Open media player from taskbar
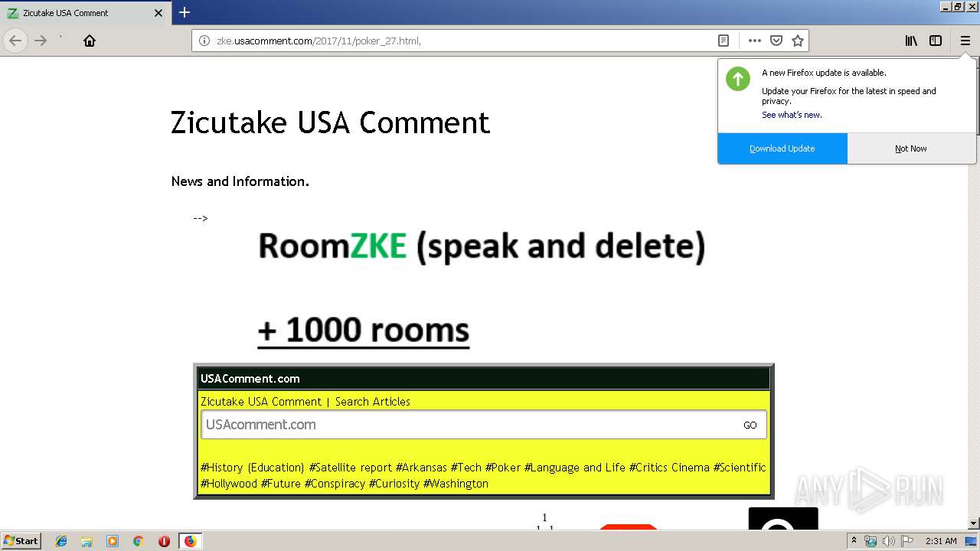Screen dimensions: 980x551 click(113, 541)
